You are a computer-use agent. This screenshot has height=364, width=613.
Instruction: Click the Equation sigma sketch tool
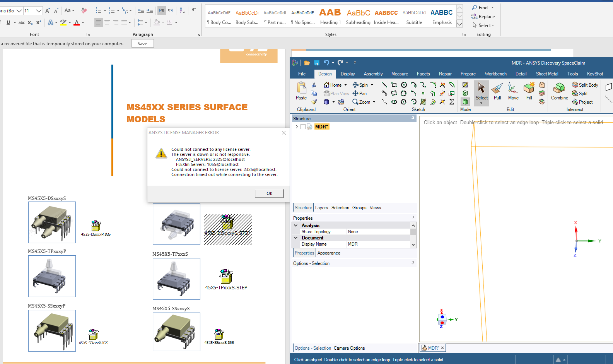(452, 102)
